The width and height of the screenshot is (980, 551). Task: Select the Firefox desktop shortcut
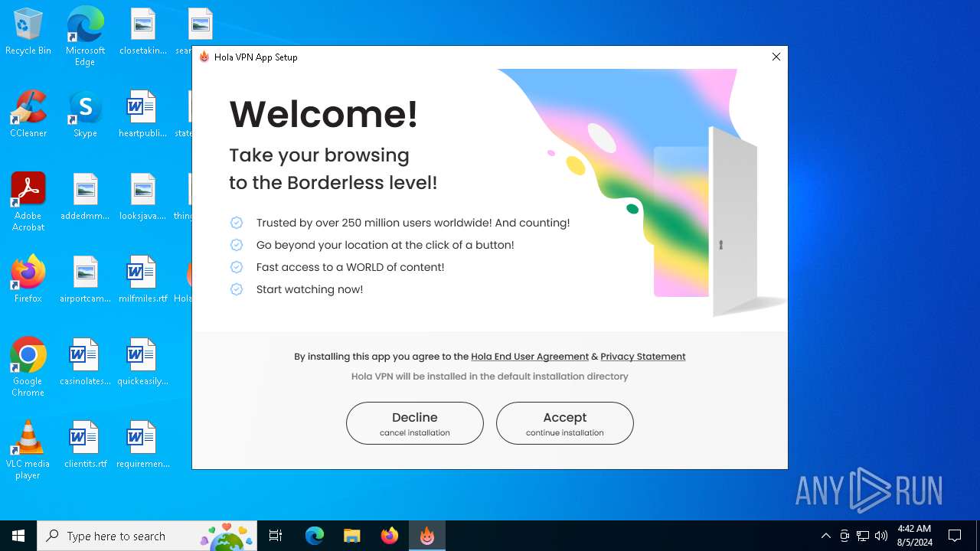click(x=28, y=279)
